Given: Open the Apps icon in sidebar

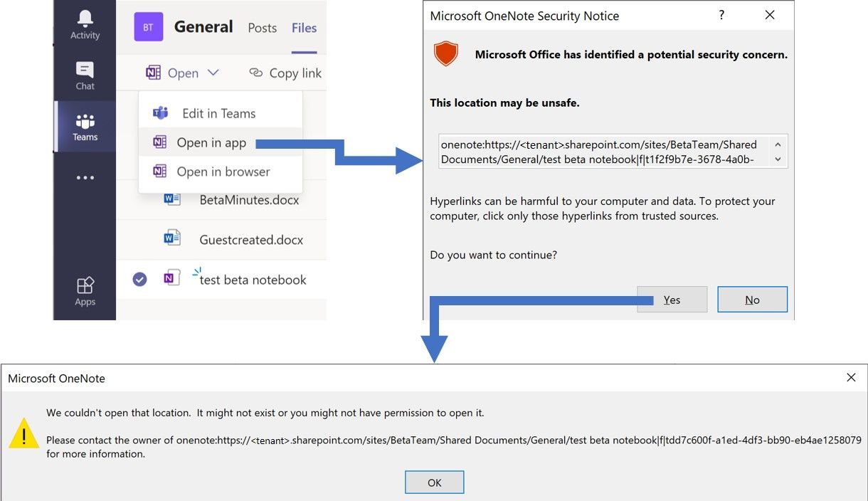Looking at the screenshot, I should pos(85,285).
